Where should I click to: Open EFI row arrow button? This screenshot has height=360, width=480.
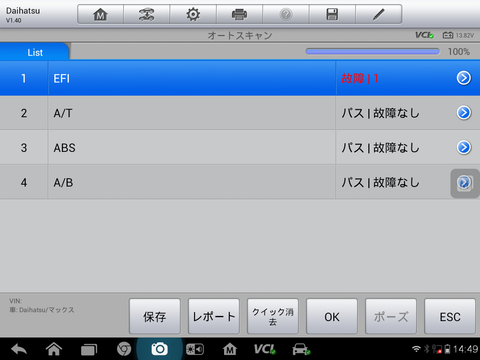[x=464, y=78]
